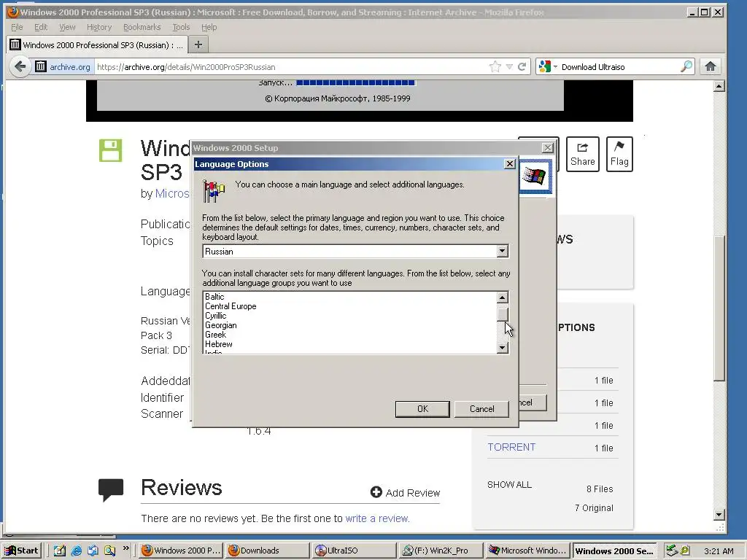Click the language list scrollbar thumb

pyautogui.click(x=502, y=314)
